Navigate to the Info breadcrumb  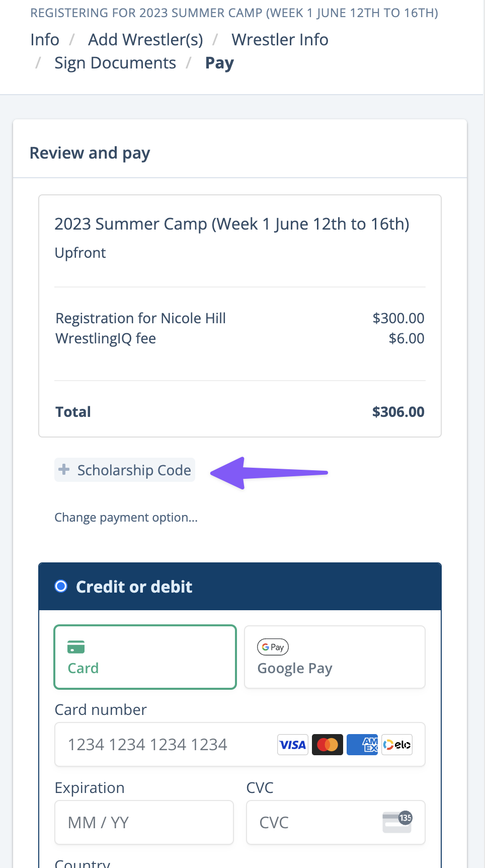[x=44, y=39]
